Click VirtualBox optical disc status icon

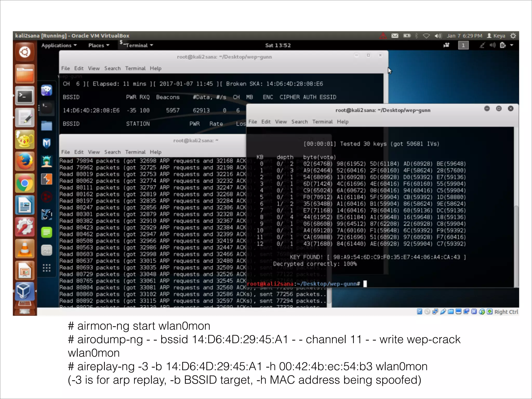point(427,311)
